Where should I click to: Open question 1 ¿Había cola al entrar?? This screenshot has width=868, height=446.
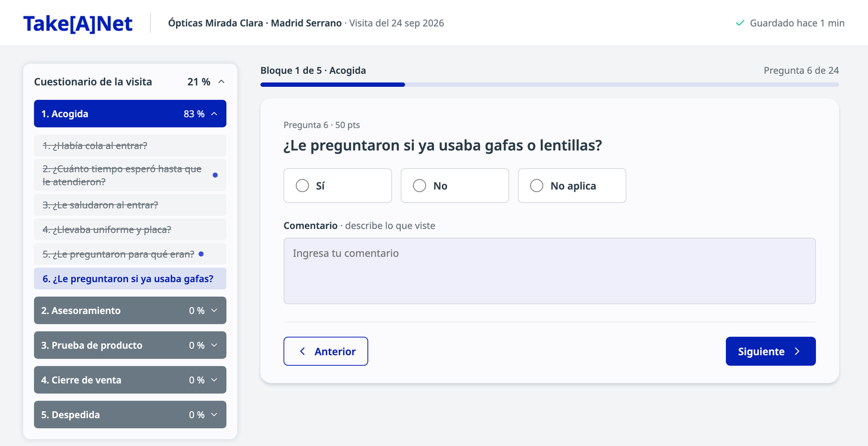[x=130, y=145]
